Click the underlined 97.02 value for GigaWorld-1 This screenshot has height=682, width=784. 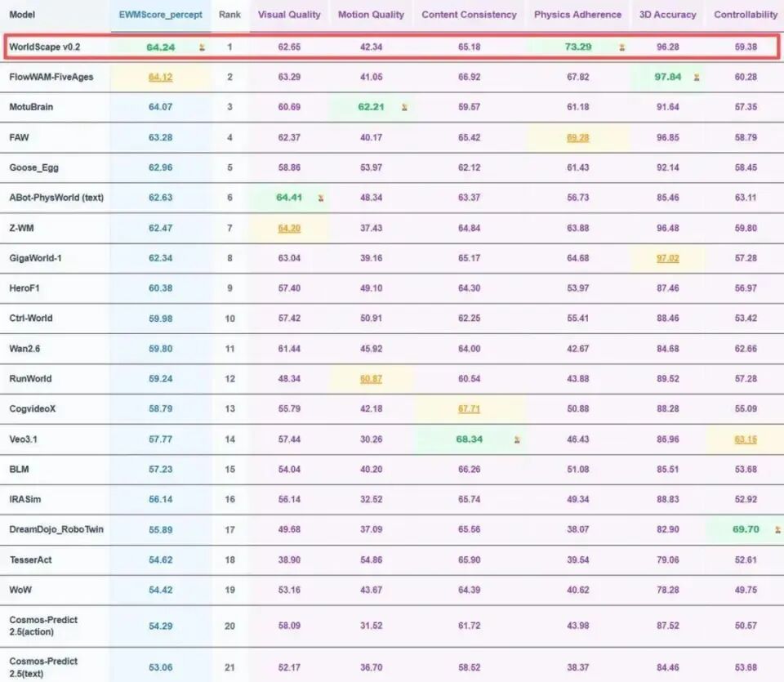[x=667, y=258]
